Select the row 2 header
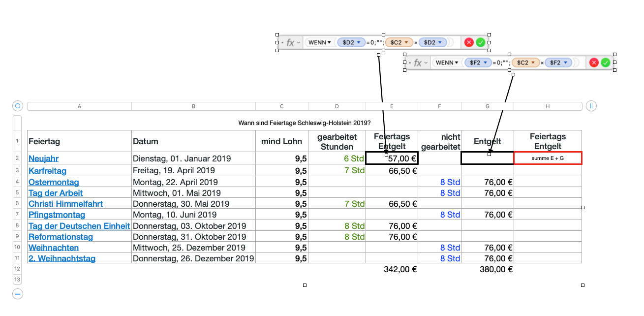This screenshot has height=316, width=644. [x=17, y=158]
